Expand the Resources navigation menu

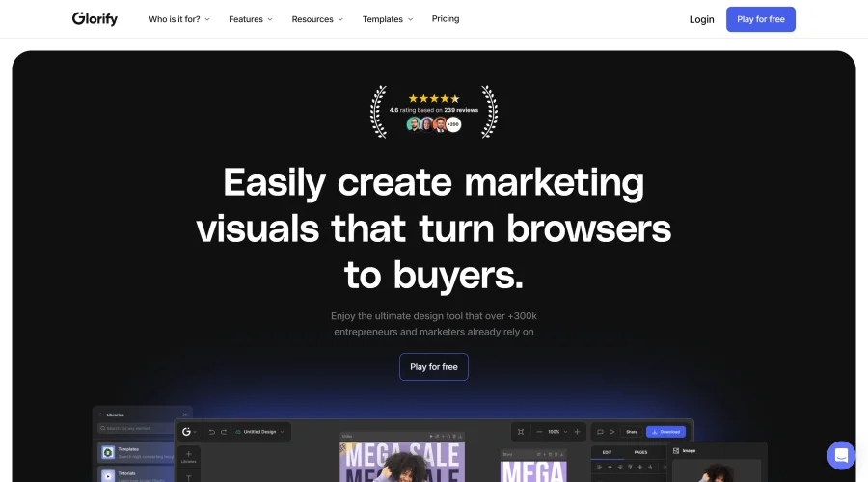click(x=317, y=19)
